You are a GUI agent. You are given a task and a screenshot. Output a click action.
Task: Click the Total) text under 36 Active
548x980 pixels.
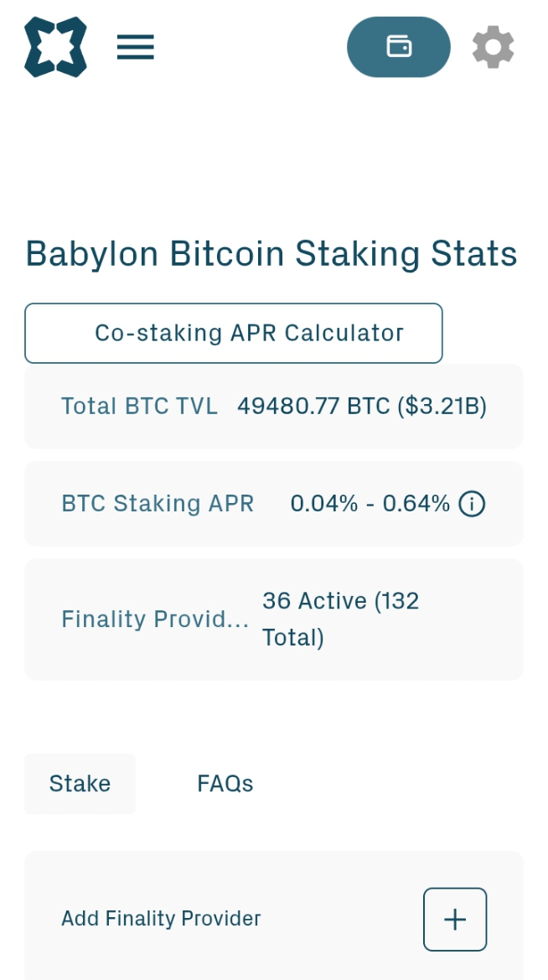[x=293, y=638]
